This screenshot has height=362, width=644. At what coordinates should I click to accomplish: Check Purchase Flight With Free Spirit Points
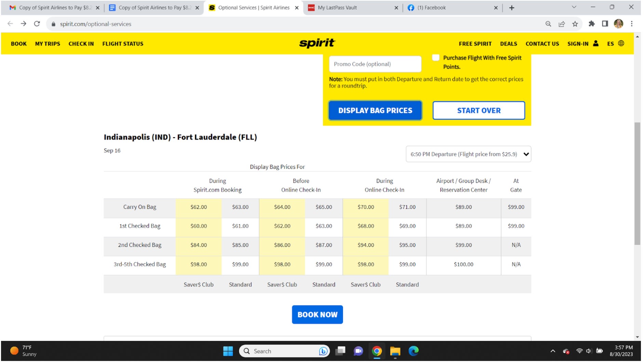tap(436, 57)
